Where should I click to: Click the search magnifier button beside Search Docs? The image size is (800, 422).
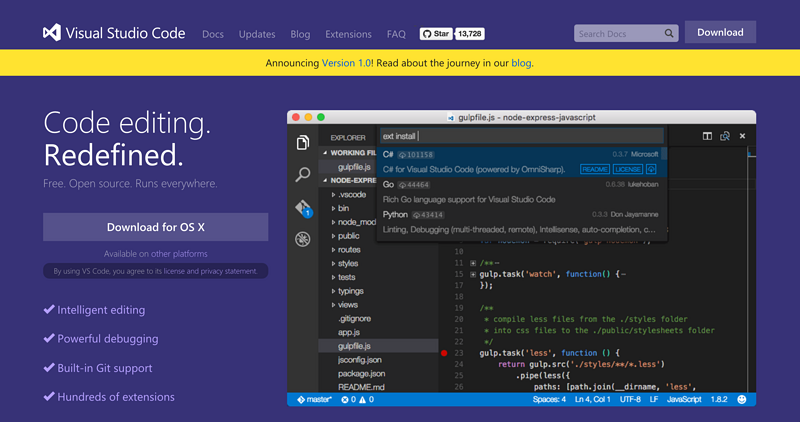tap(670, 33)
